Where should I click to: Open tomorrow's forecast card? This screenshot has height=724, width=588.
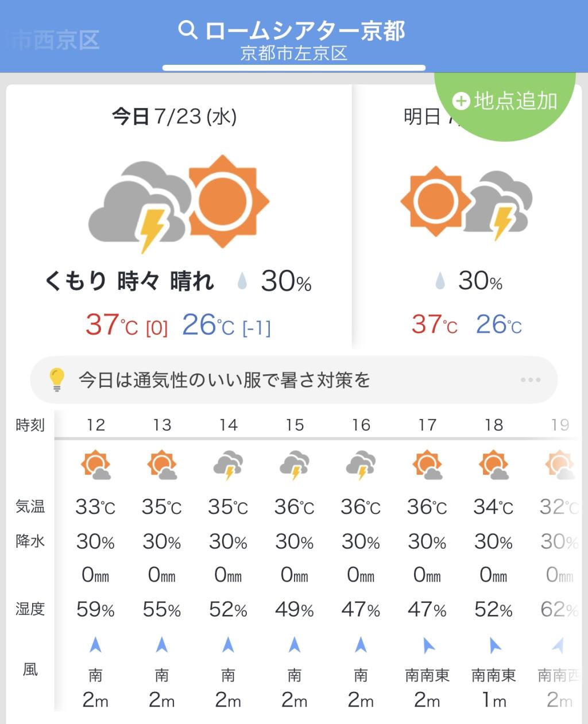(x=466, y=230)
